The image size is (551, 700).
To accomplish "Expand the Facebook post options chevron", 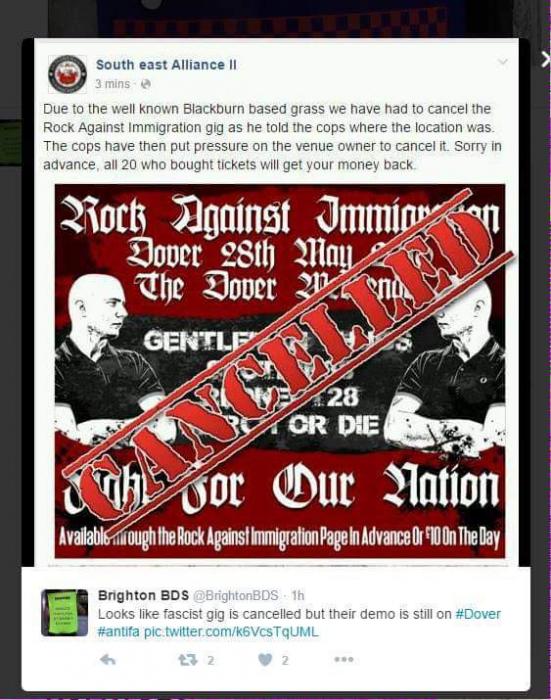I will click(503, 62).
